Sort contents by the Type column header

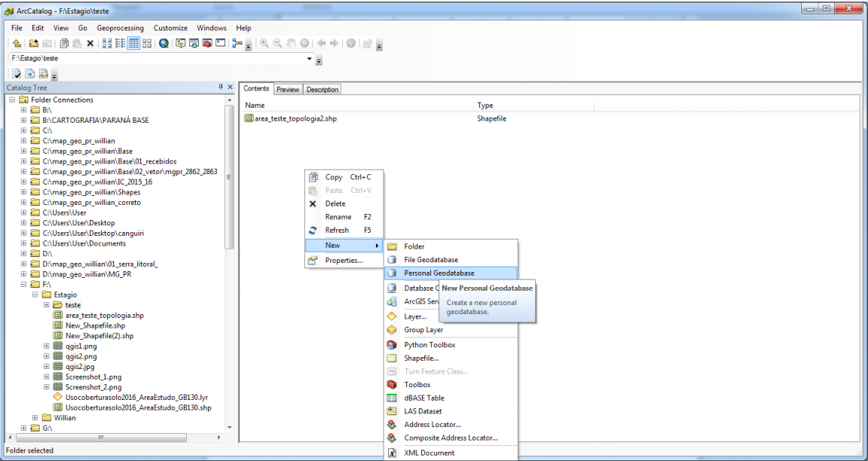click(534, 105)
